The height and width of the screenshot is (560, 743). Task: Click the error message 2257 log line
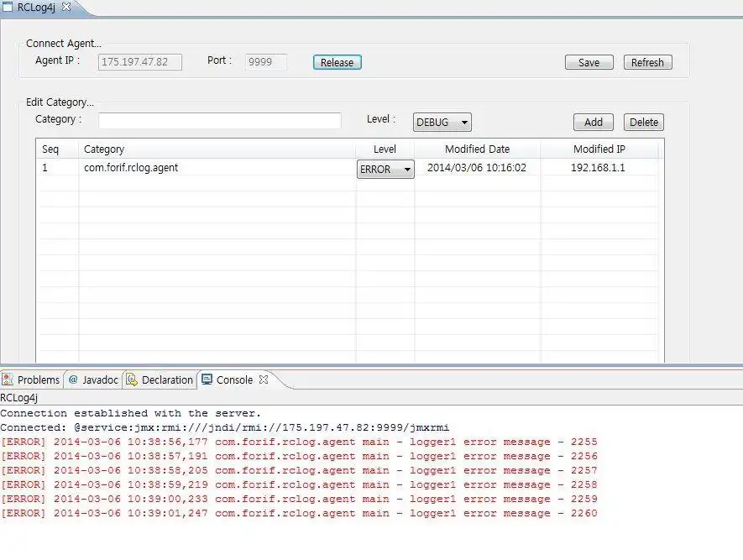click(299, 470)
